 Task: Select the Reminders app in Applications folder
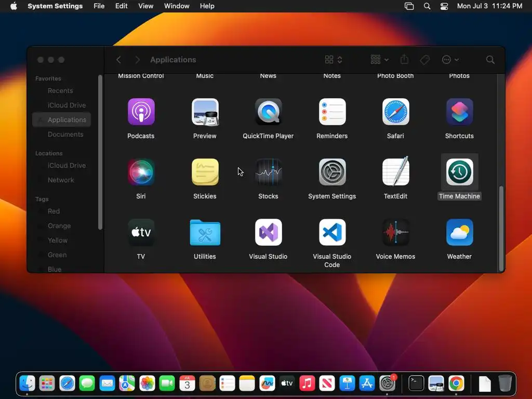(x=332, y=112)
